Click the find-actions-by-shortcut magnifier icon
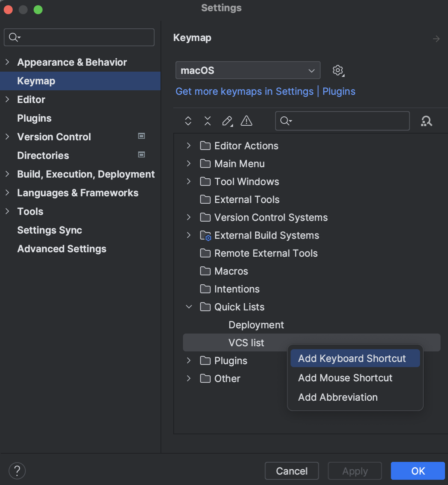 [x=426, y=121]
